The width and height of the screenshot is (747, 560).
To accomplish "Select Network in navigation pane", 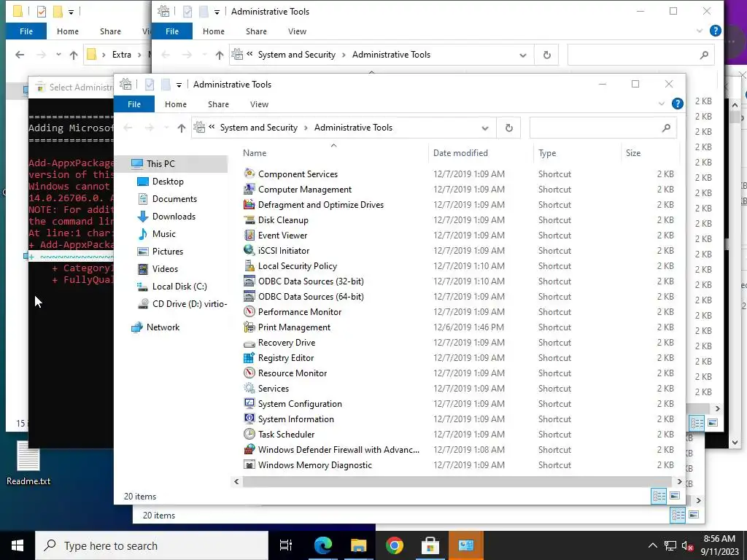I will (163, 327).
